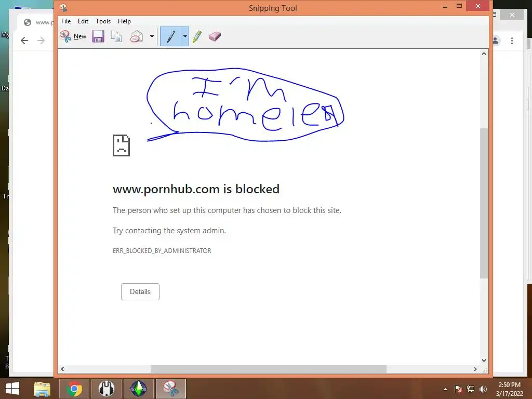Image resolution: width=532 pixels, height=399 pixels.
Task: Click vertical scrollbar down arrow
Action: (x=484, y=361)
